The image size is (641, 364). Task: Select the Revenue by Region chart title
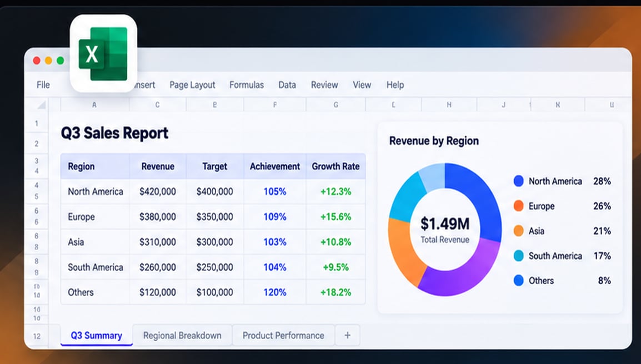[434, 141]
